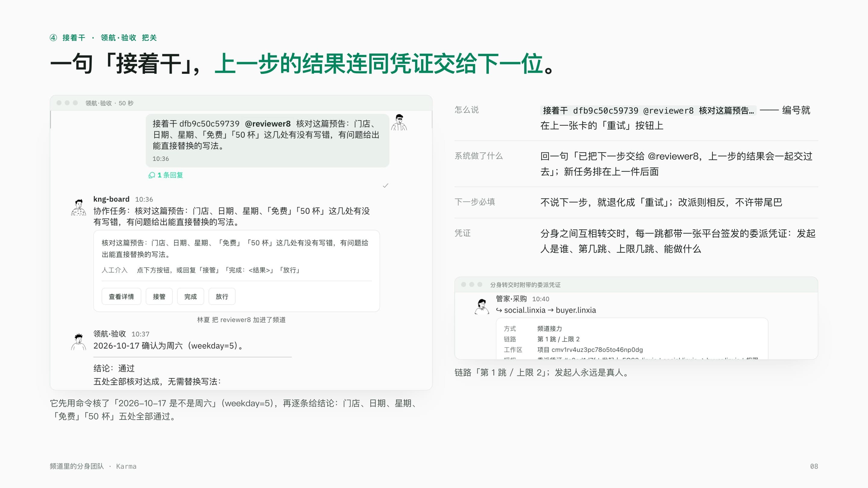Click the 怎么说 row label
Image resolution: width=868 pixels, height=488 pixels.
click(466, 110)
